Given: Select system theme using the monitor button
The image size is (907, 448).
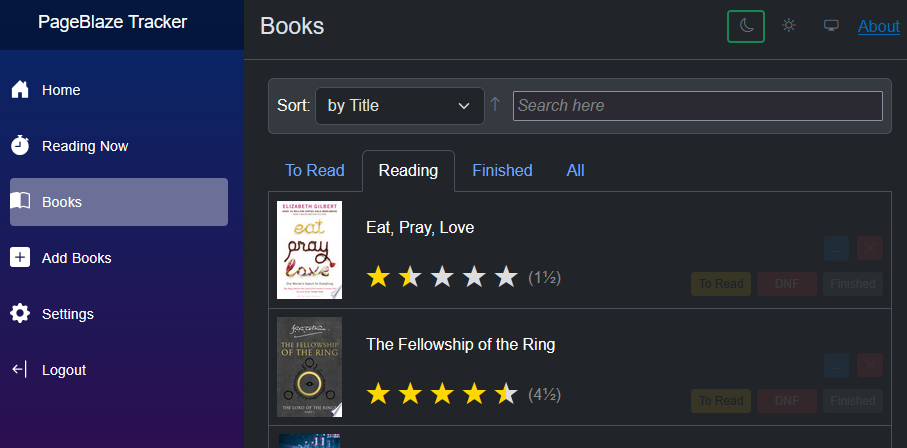Looking at the screenshot, I should [x=831, y=26].
